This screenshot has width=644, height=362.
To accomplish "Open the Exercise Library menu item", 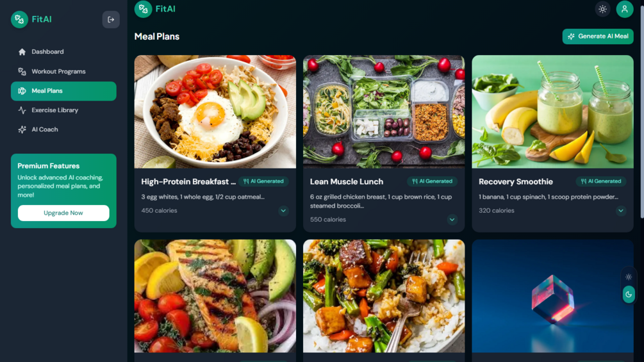I will (x=63, y=110).
